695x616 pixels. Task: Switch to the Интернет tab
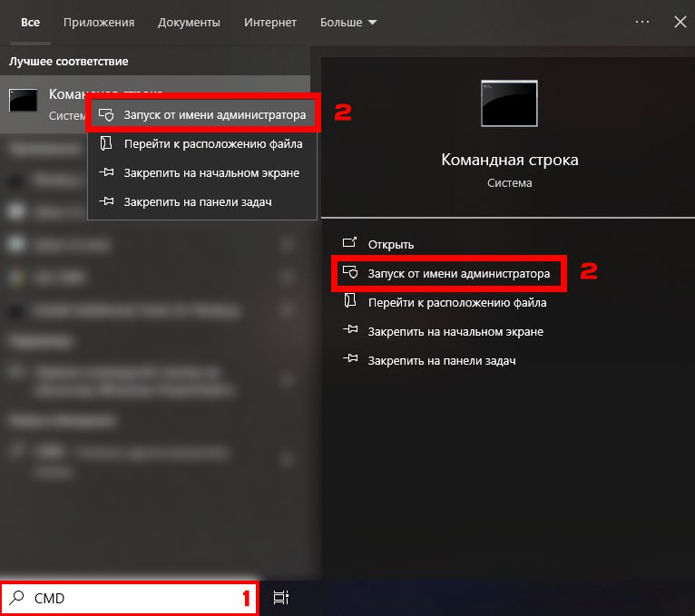point(270,22)
